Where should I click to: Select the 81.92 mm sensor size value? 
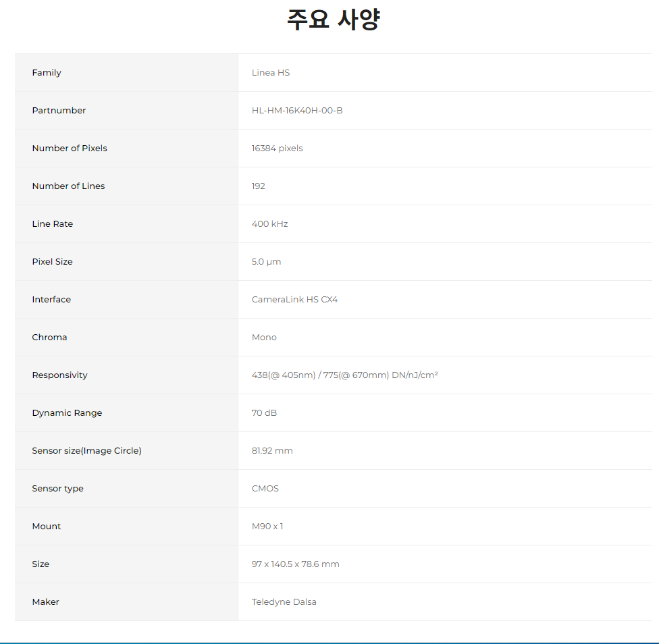coord(272,451)
